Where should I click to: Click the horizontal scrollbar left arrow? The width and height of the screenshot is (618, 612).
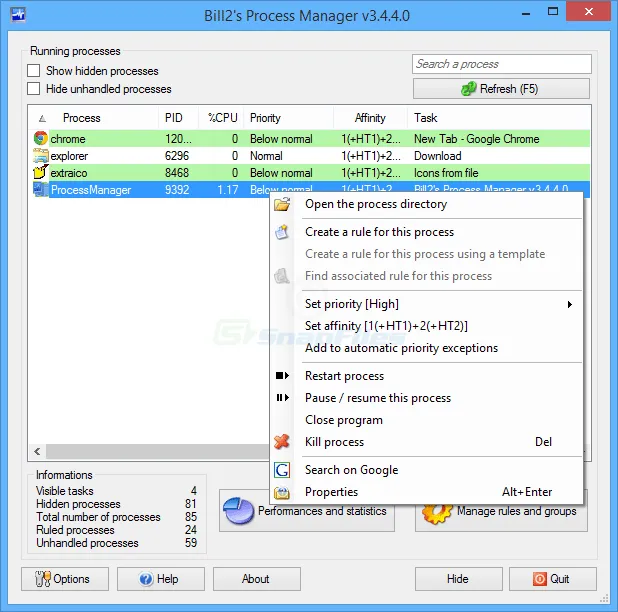click(37, 452)
